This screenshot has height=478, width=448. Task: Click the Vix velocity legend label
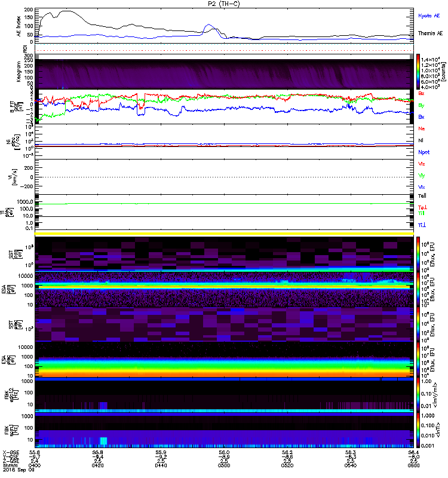pyautogui.click(x=421, y=164)
